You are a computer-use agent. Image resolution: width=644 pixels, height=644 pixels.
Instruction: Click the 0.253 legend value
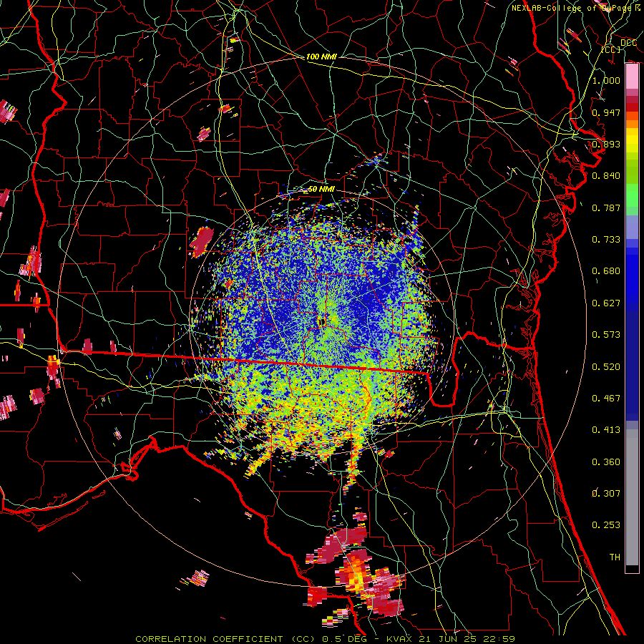tap(606, 525)
